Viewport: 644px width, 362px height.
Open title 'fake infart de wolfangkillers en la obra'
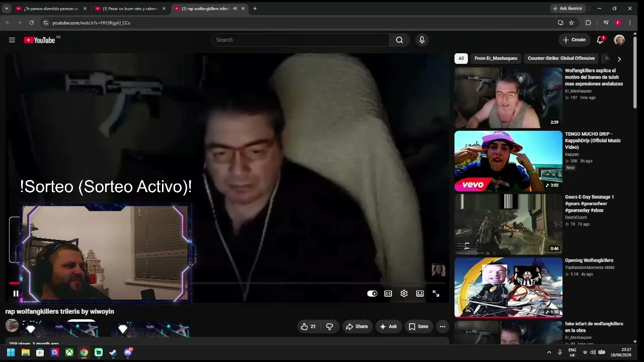[594, 327]
